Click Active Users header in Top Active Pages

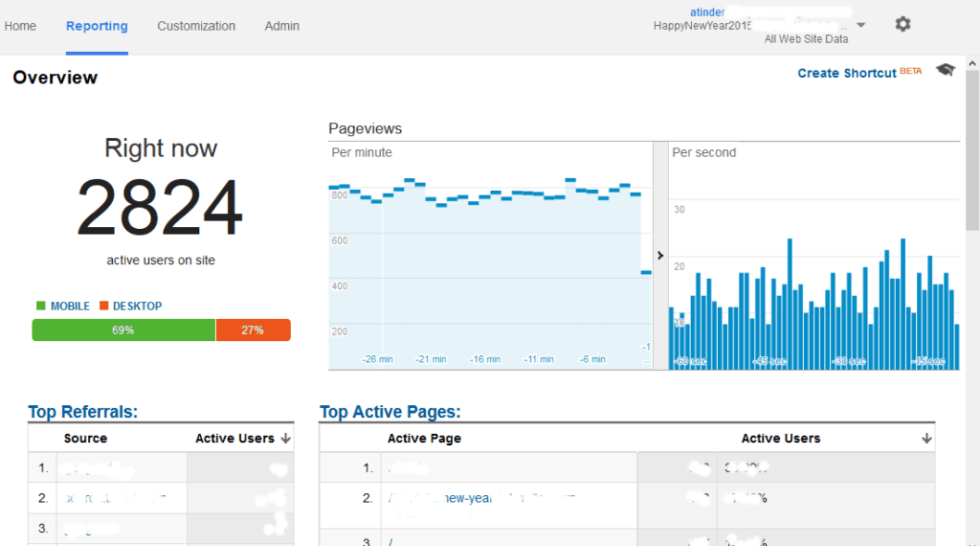[x=781, y=439]
